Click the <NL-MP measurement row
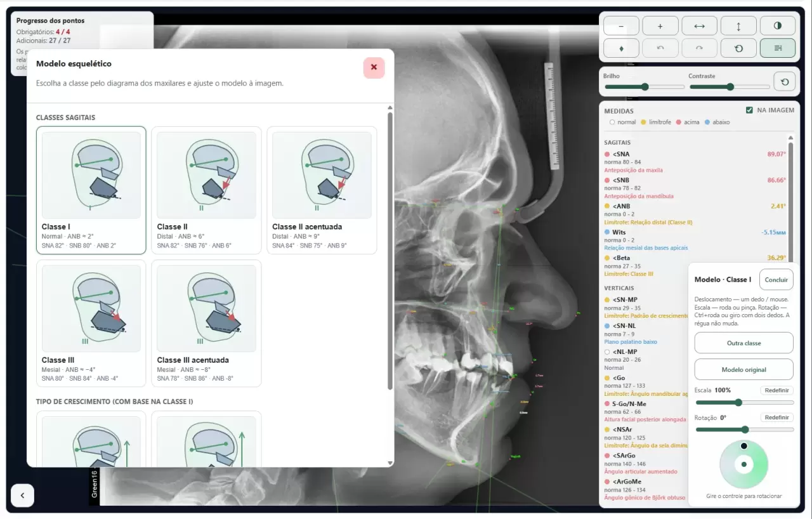Screen dimensions: 812x519 click(x=645, y=359)
